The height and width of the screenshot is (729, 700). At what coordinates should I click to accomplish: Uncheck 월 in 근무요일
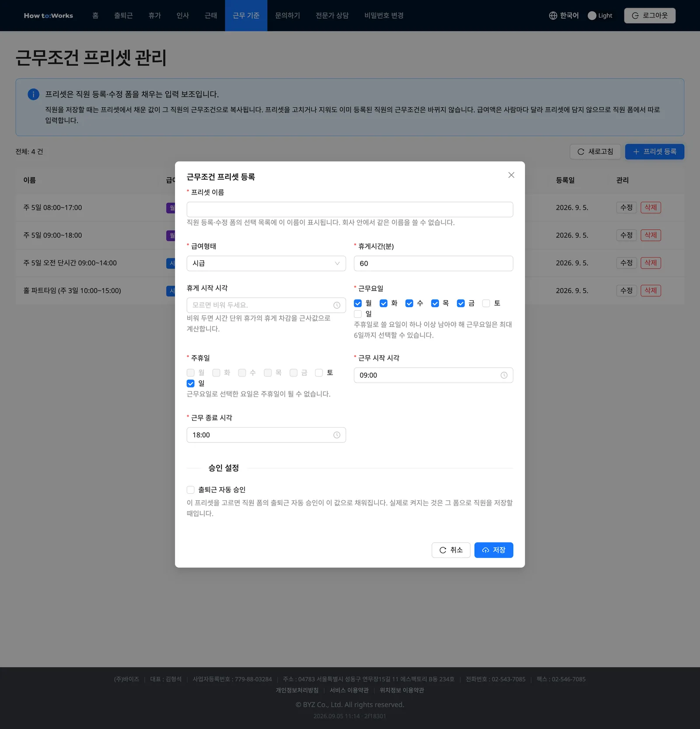click(358, 303)
